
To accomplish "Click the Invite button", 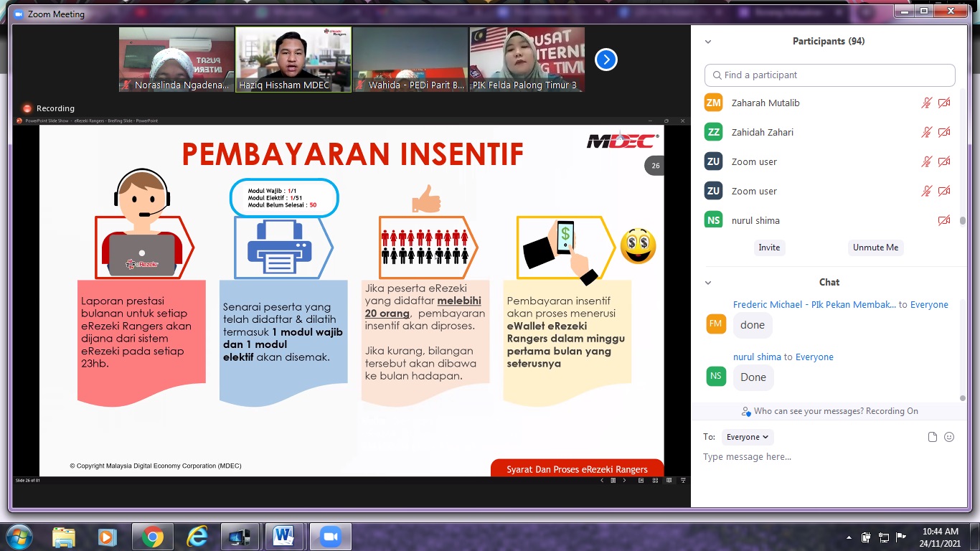I will coord(769,248).
